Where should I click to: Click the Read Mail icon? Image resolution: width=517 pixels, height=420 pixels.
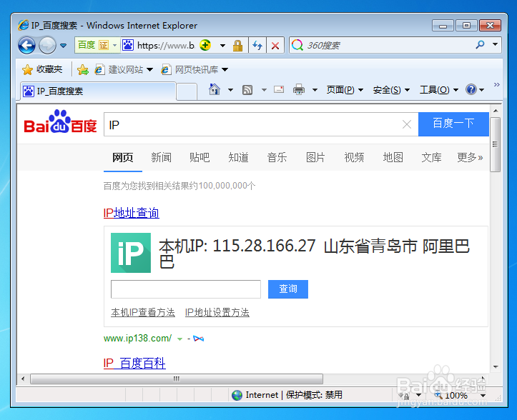[279, 89]
